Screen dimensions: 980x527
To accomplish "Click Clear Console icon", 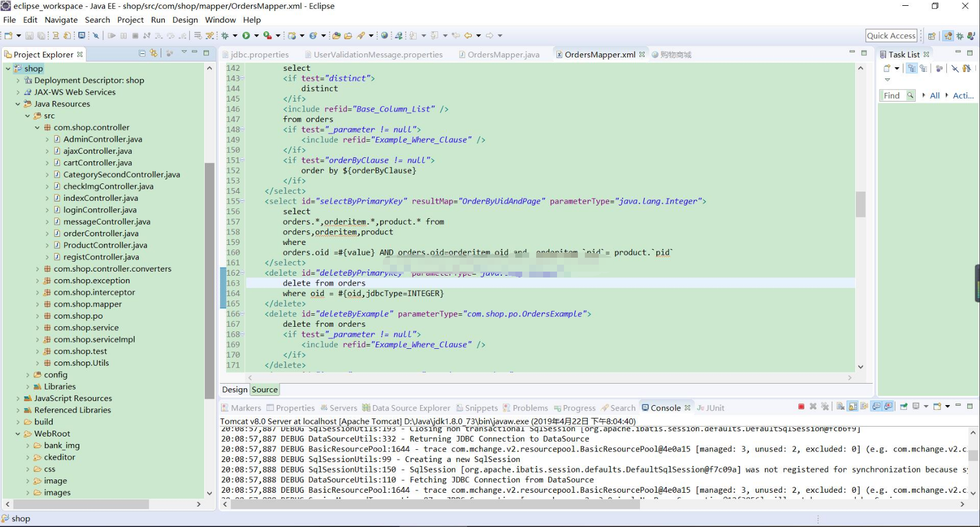I will 840,406.
